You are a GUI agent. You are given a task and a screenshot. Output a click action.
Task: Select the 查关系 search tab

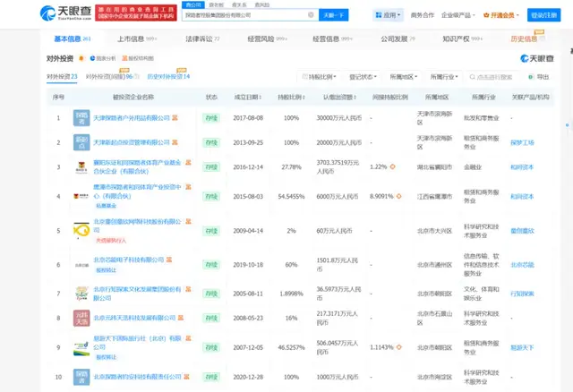coord(239,4)
